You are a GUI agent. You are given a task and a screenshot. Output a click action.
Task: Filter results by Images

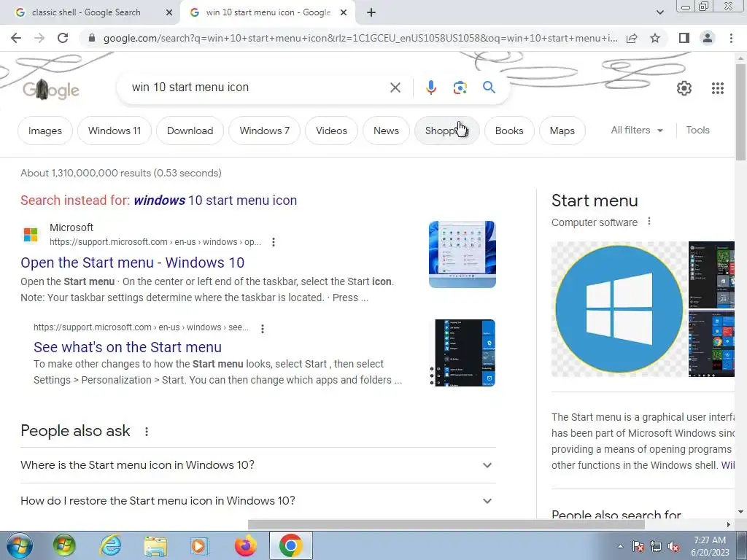44,131
